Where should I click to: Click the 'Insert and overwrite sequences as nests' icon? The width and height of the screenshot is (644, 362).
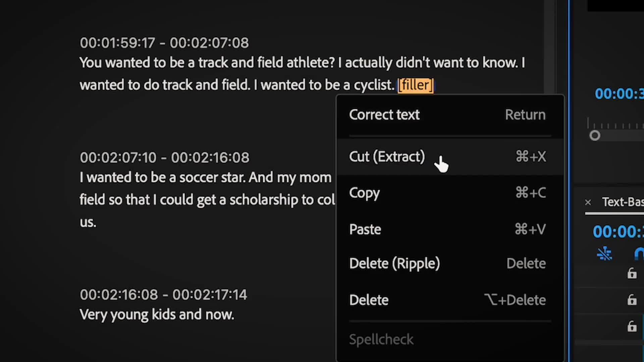[x=604, y=254]
